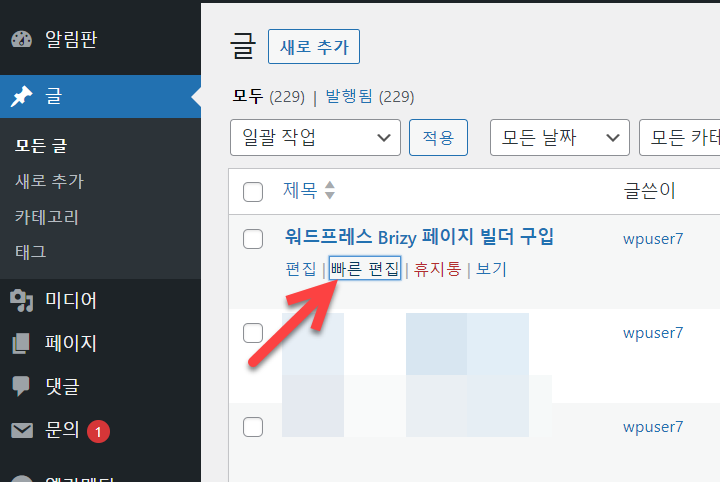The image size is (720, 482).
Task: Select the checkbox of the second post row
Action: pyautogui.click(x=253, y=333)
